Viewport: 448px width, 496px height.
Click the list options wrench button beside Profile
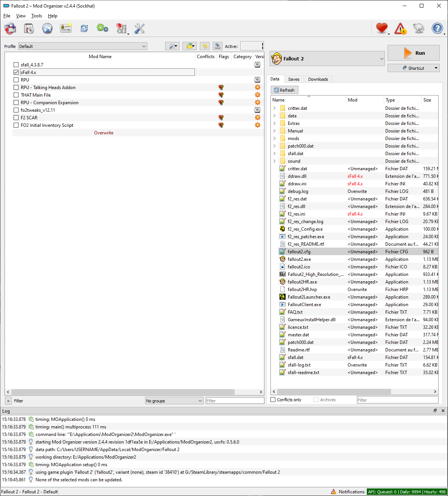tap(172, 46)
